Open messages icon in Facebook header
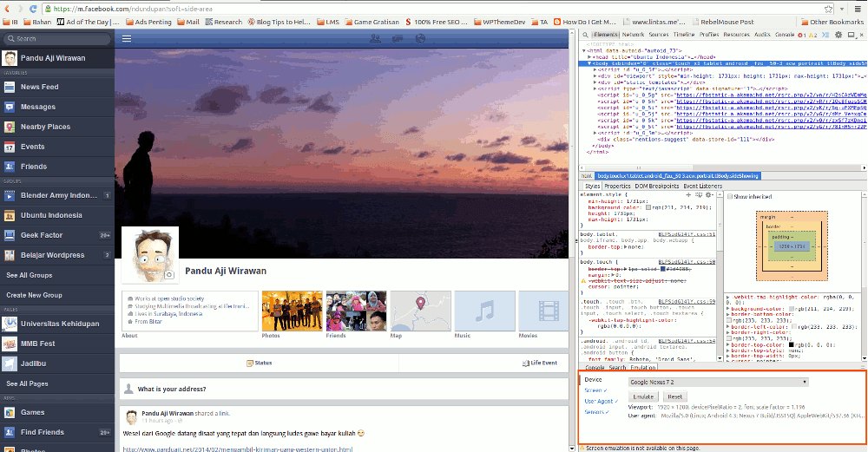 click(398, 39)
